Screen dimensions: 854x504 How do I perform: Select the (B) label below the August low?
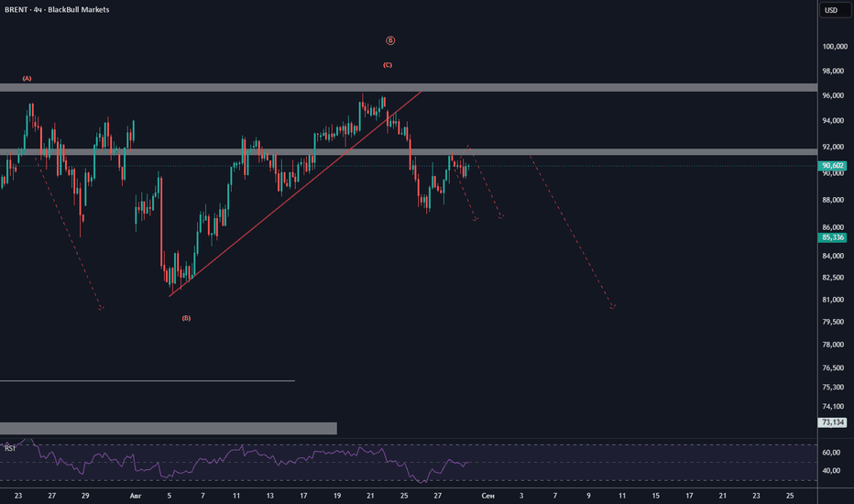coord(186,318)
